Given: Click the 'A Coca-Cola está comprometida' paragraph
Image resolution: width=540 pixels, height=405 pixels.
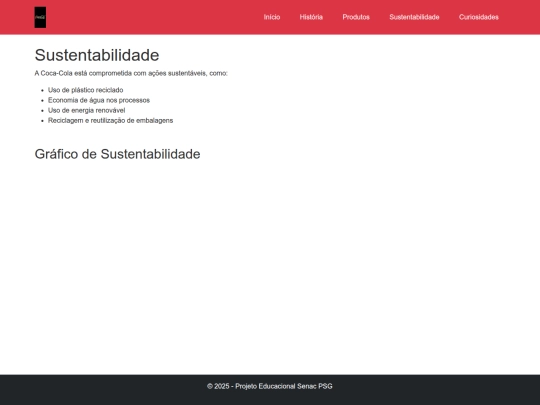Looking at the screenshot, I should (131, 73).
